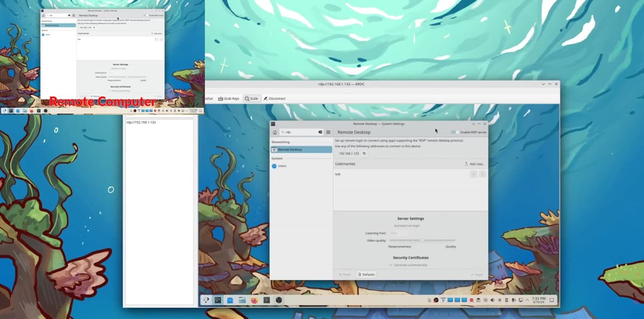Open the remote application launcher menu
Screen dimensions: 644x319
coord(206,300)
